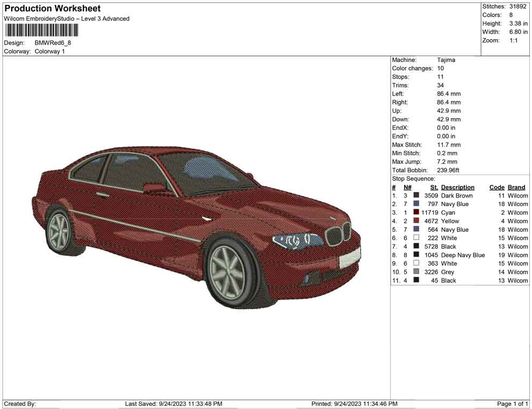Image resolution: width=532 pixels, height=409 pixels.
Task: Click the design name 'BMWRed6_8'
Action: pyautogui.click(x=53, y=43)
